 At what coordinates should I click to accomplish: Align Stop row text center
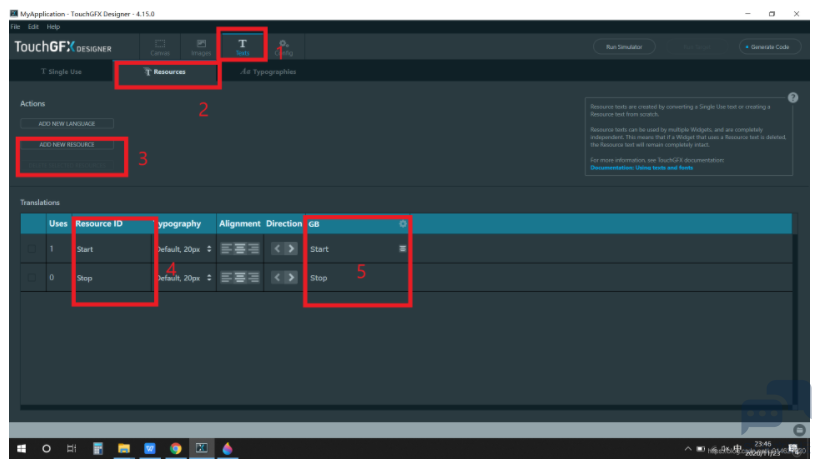tap(240, 277)
